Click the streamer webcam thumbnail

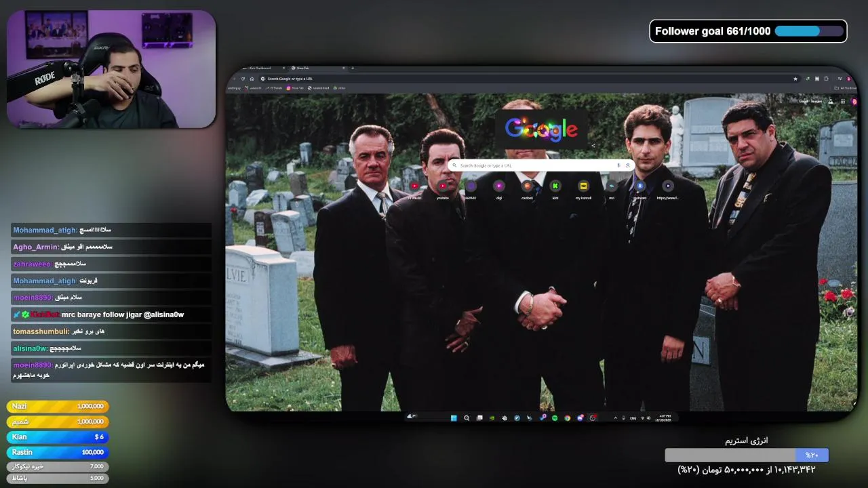[111, 69]
